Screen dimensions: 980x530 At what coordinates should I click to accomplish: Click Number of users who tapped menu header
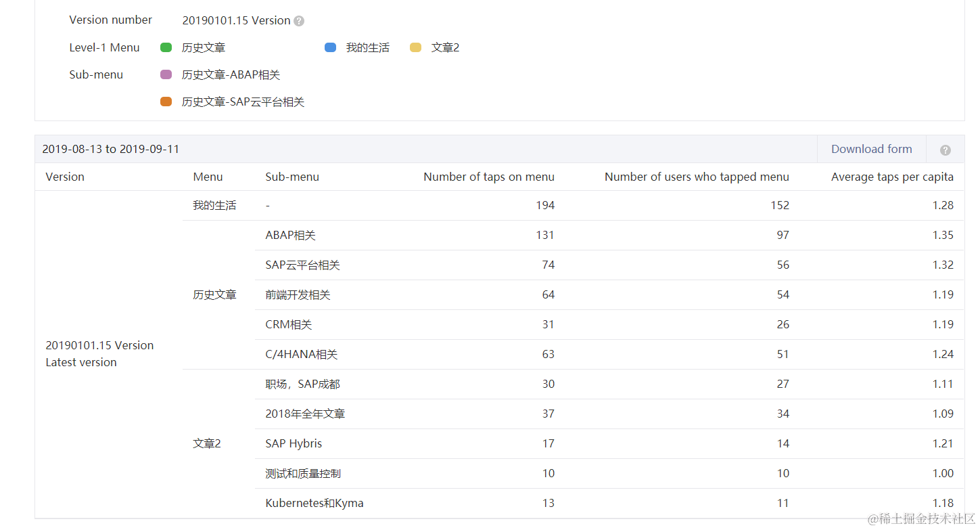(697, 177)
